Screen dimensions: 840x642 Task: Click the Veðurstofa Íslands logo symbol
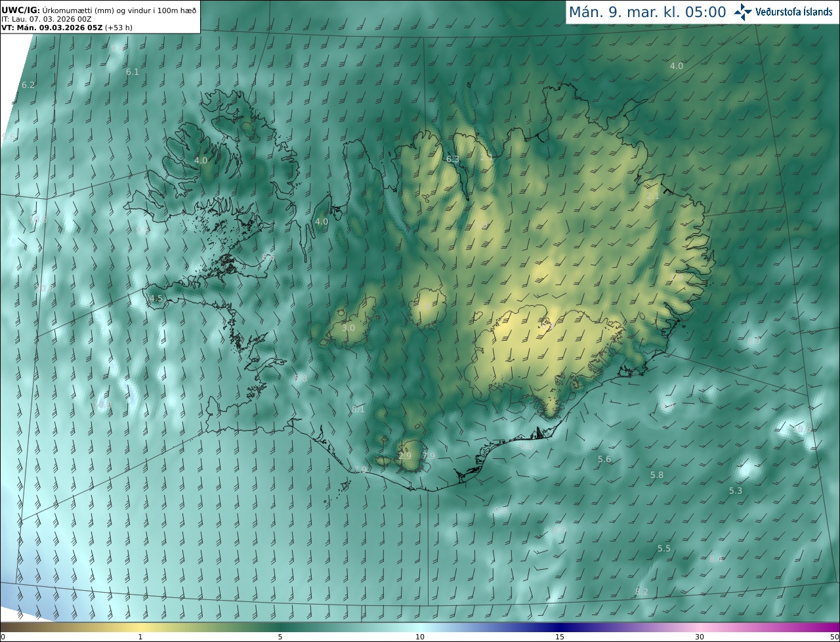pos(743,12)
